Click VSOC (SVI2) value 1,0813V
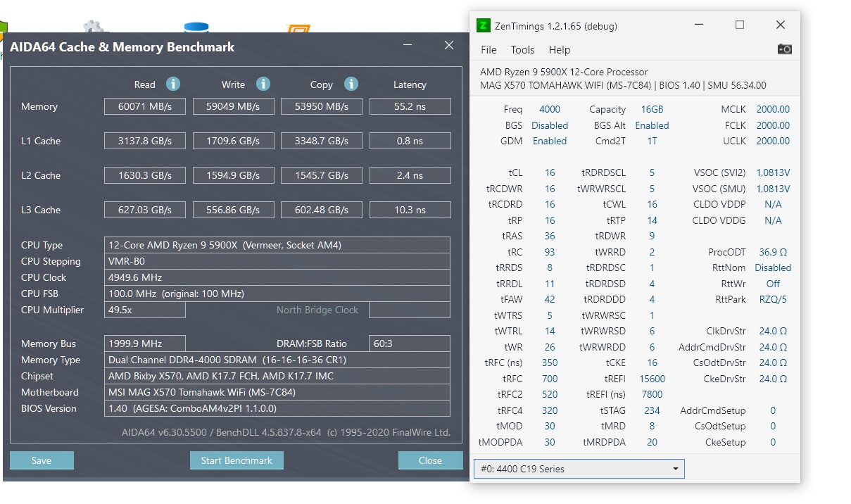Viewport: 851px width, 504px height. coord(773,172)
